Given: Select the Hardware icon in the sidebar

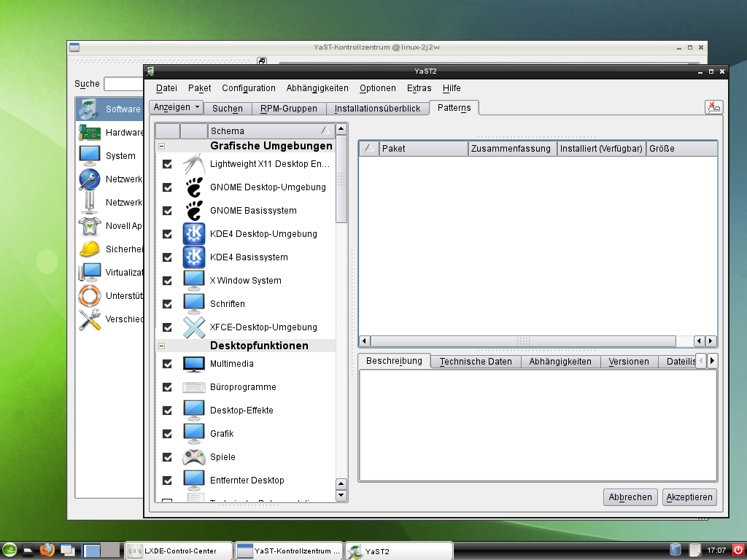Looking at the screenshot, I should coord(91,132).
